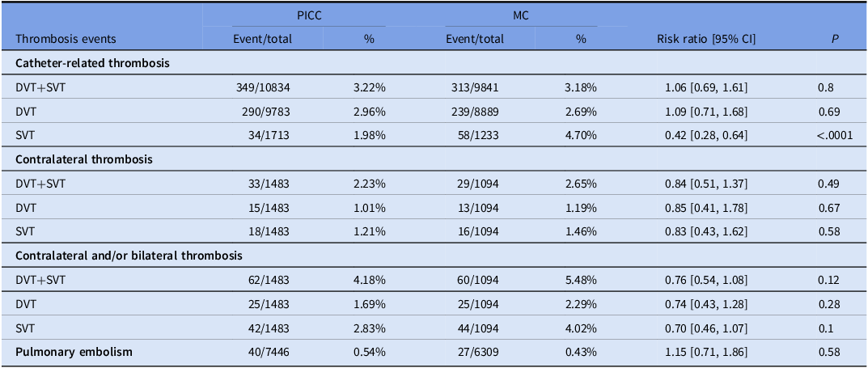Click the 349/10834 event/total cell
The height and width of the screenshot is (368, 868).
263,86
